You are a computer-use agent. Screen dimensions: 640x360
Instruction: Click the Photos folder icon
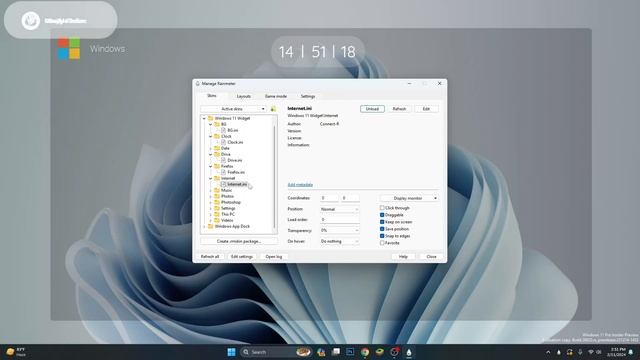click(x=217, y=196)
